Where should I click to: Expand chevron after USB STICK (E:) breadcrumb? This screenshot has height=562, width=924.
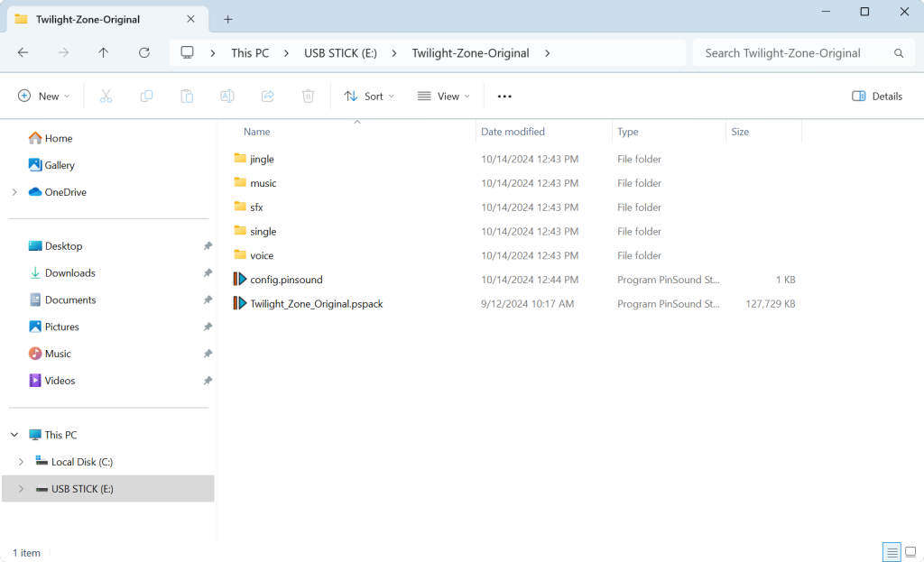tap(394, 53)
